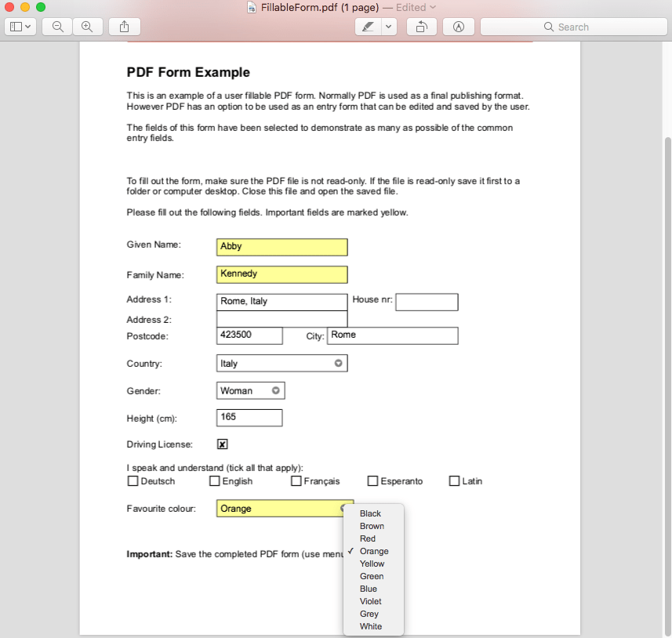The width and height of the screenshot is (672, 638).
Task: Click the zoom out icon
Action: 56,26
